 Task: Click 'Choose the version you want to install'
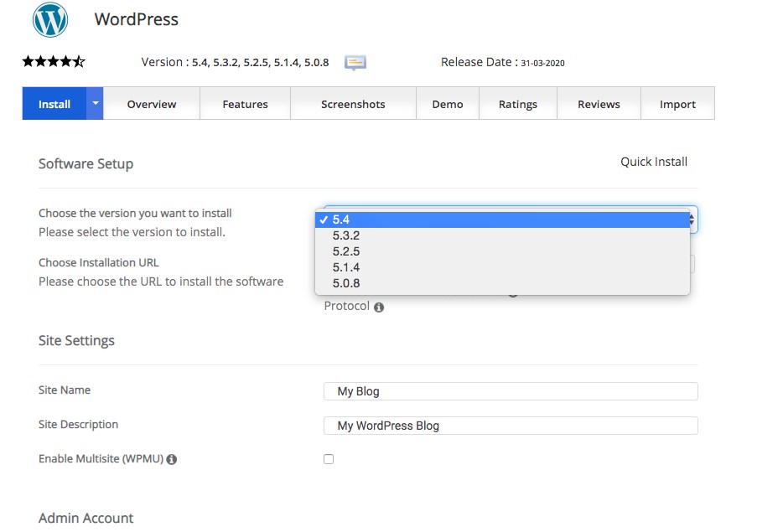click(x=135, y=213)
